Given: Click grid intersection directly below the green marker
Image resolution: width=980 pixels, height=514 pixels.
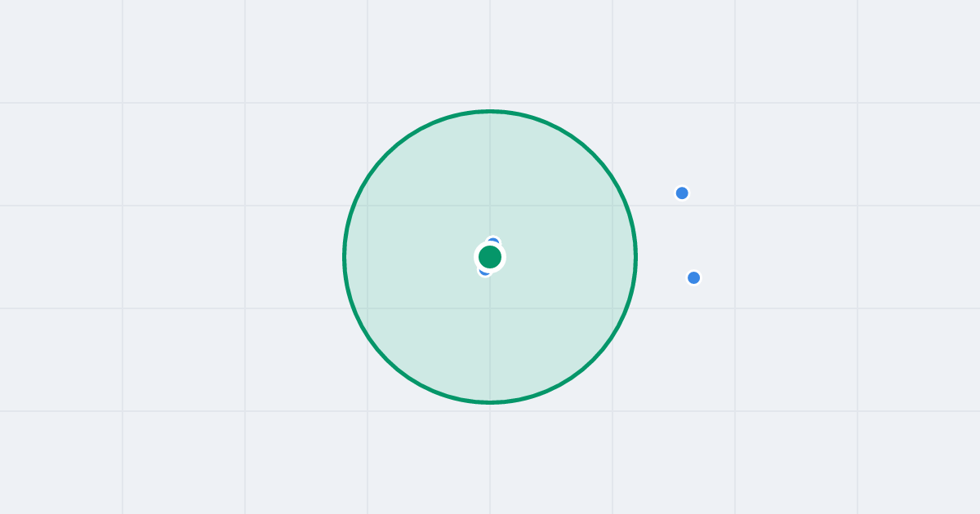Looking at the screenshot, I should (490, 308).
